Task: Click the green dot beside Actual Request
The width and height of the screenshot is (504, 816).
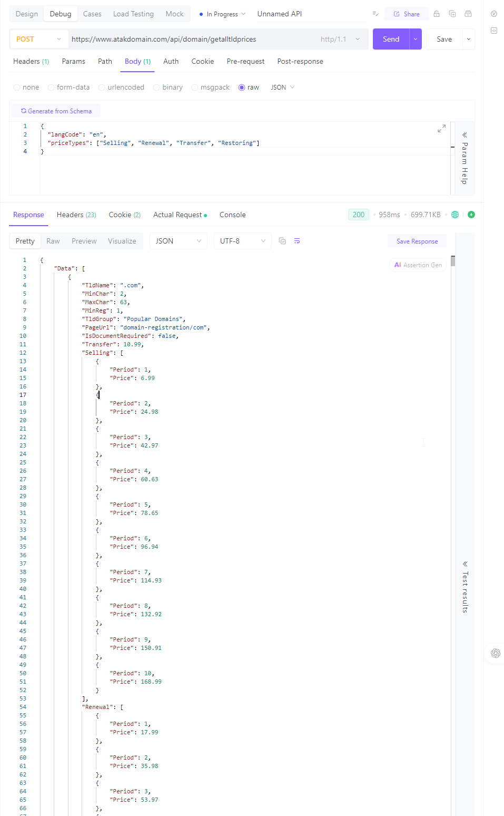Action: [205, 215]
